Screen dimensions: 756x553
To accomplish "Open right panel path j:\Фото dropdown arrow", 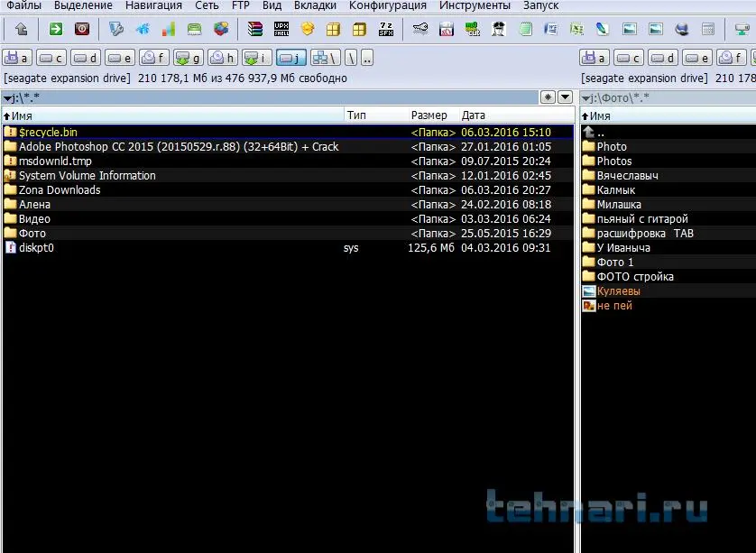I will coord(585,98).
